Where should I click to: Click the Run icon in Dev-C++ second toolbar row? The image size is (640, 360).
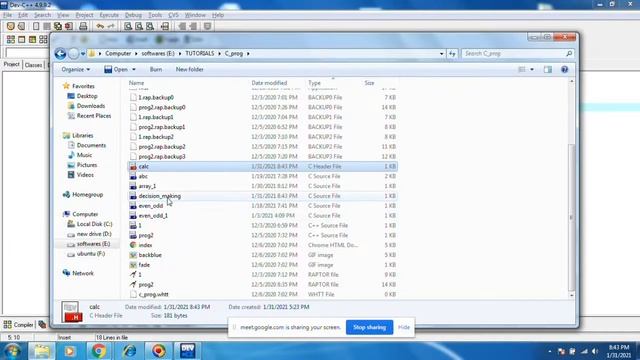pos(22,40)
